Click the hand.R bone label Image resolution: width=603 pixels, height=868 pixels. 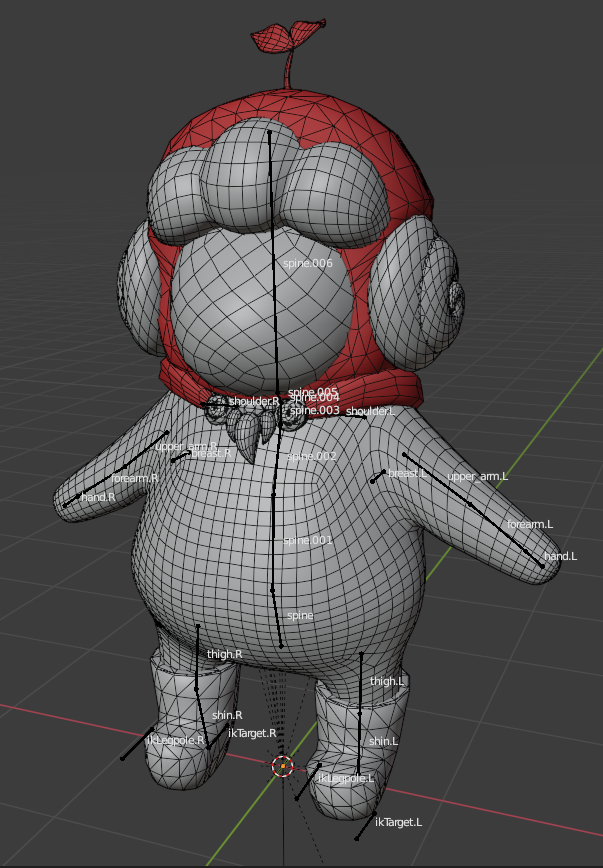(98, 497)
